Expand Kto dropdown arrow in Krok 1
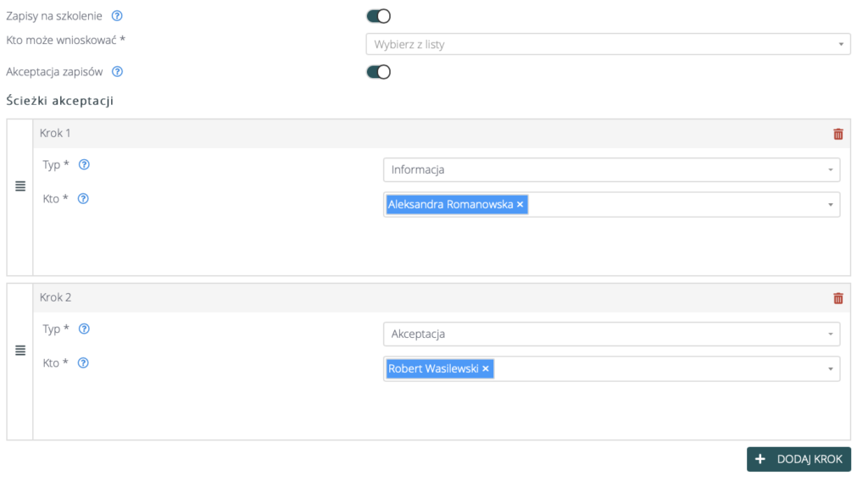The height and width of the screenshot is (481, 868). 830,204
